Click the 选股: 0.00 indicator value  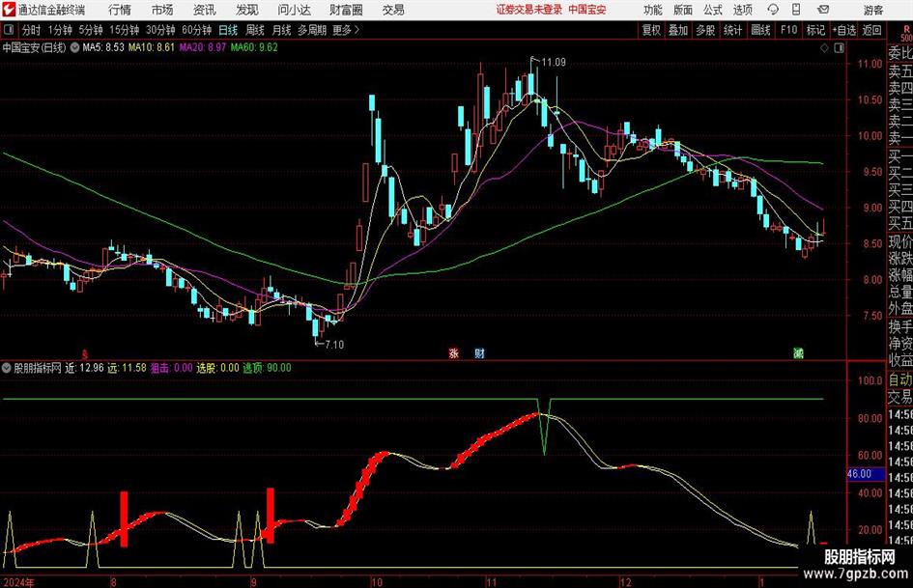[x=217, y=368]
